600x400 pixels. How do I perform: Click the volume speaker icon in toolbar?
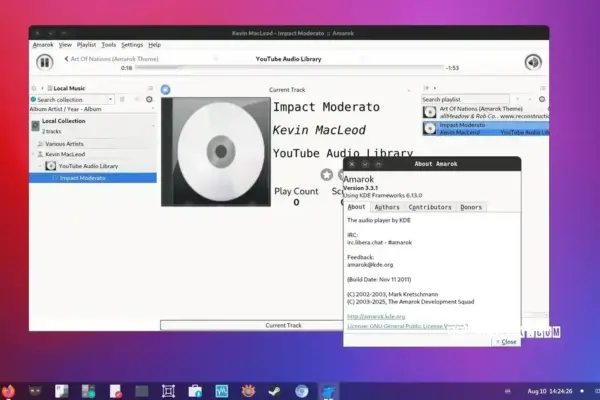pos(533,62)
